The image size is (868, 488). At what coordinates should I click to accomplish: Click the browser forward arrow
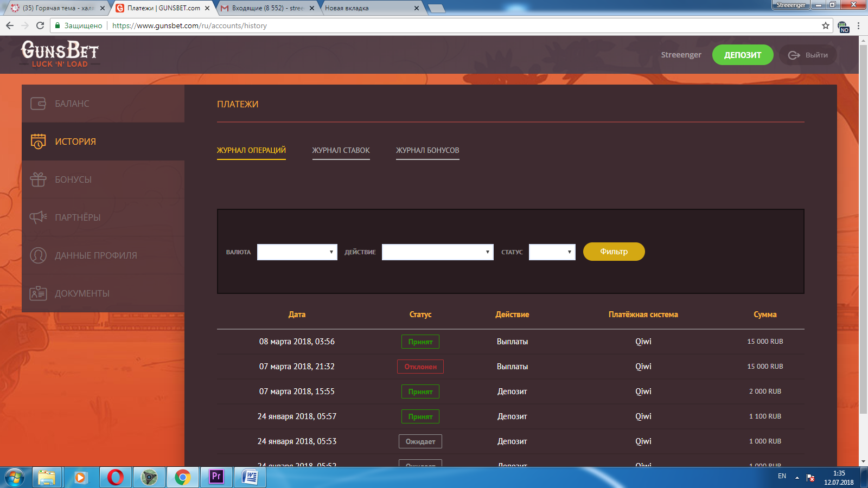click(x=25, y=25)
